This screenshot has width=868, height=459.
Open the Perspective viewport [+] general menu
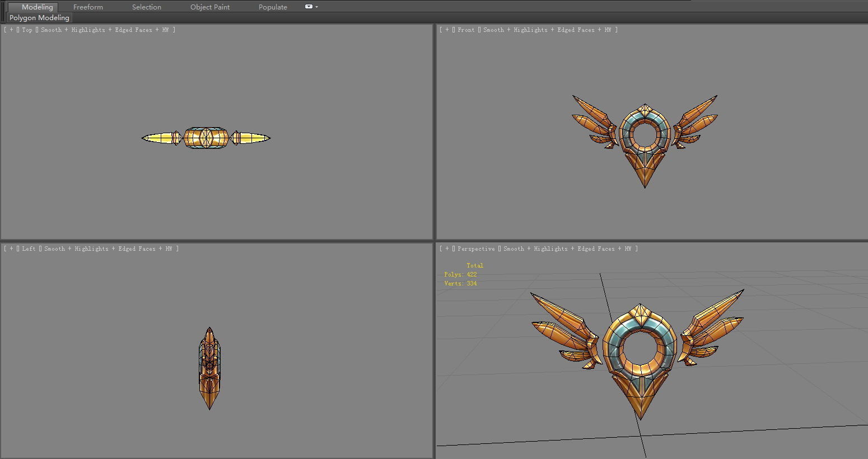447,249
